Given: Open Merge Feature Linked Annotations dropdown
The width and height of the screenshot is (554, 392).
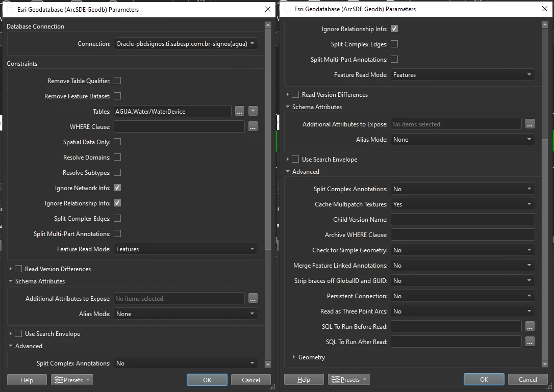Looking at the screenshot, I should tap(463, 265).
